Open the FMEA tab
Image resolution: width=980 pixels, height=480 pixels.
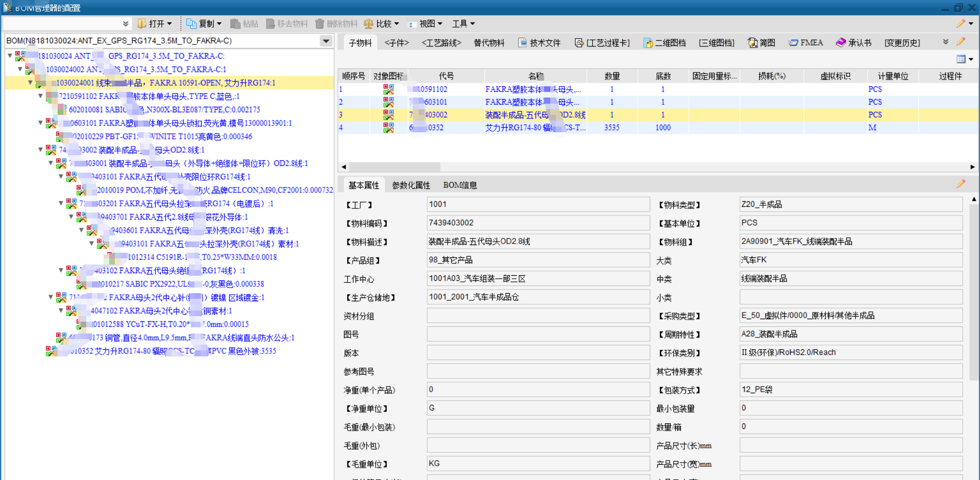click(806, 43)
